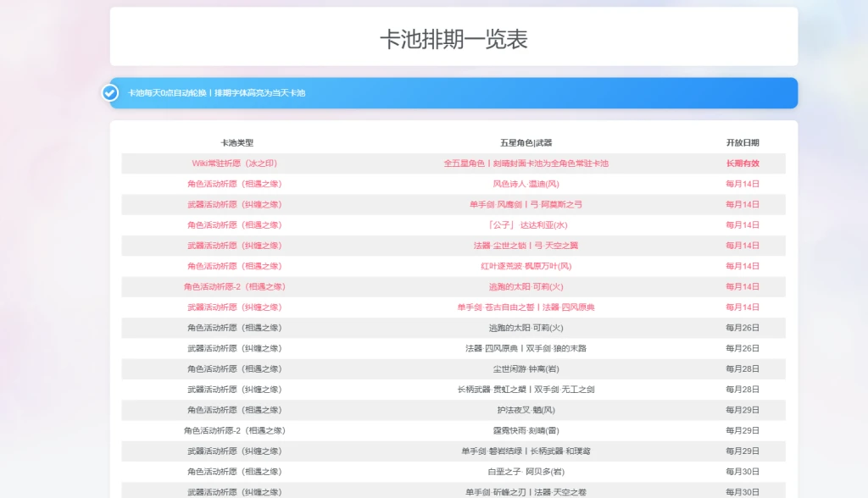Screen dimensions: 868x498
Task: Select the 开放日期 column header
Action: point(742,143)
